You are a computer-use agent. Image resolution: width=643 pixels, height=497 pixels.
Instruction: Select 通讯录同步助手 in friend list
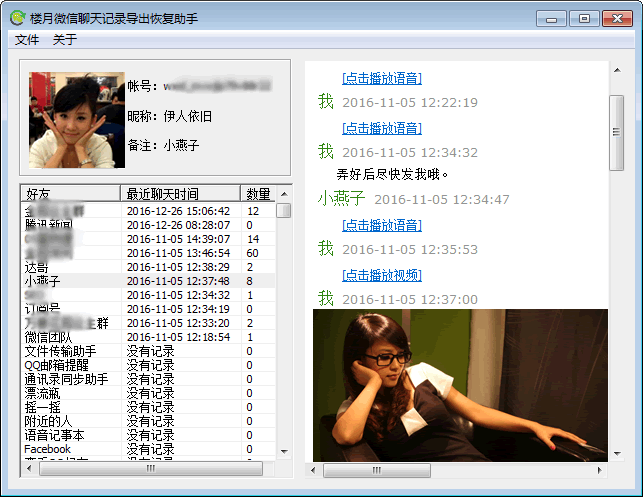point(66,379)
